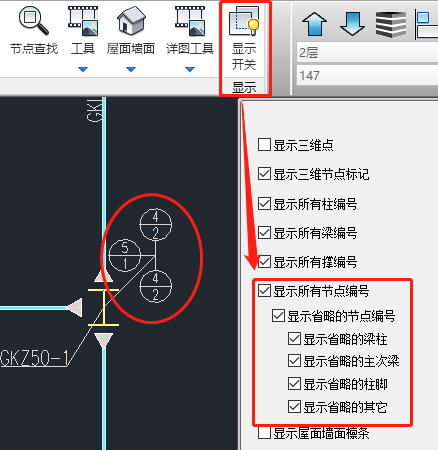
Task: Select the yellow I-beam column symbol
Action: 104,307
